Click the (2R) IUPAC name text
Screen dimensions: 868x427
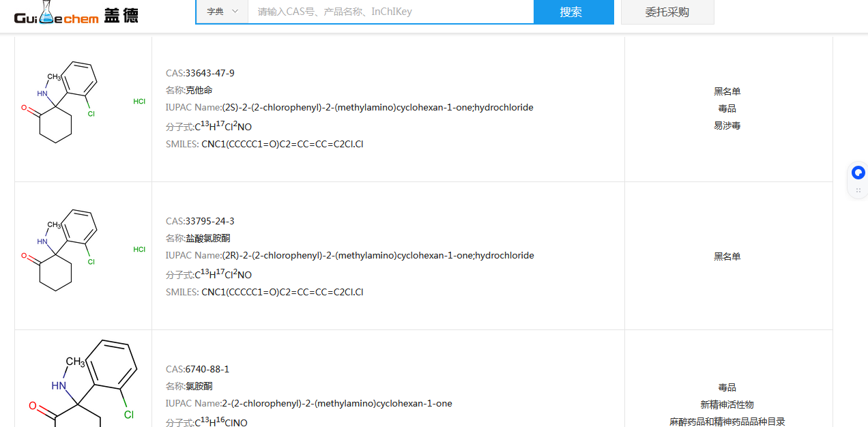377,255
